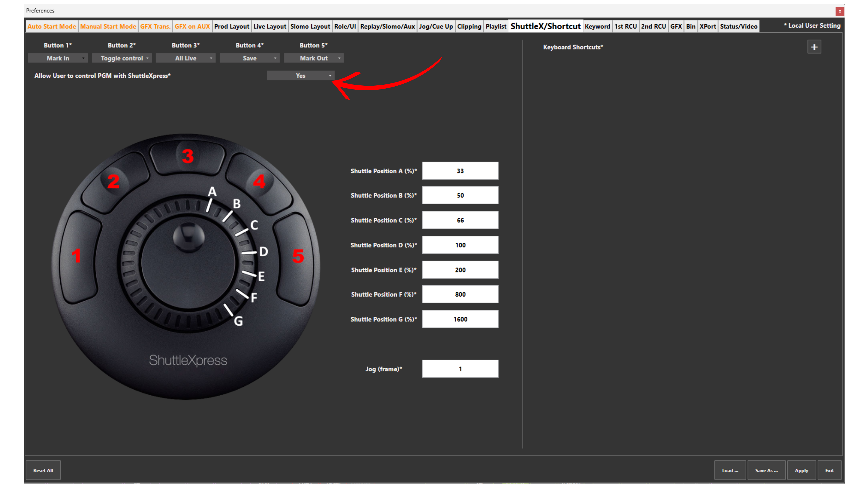Click the 'Keyboard Shortcuts*' heading
868x488 pixels.
[x=573, y=47]
